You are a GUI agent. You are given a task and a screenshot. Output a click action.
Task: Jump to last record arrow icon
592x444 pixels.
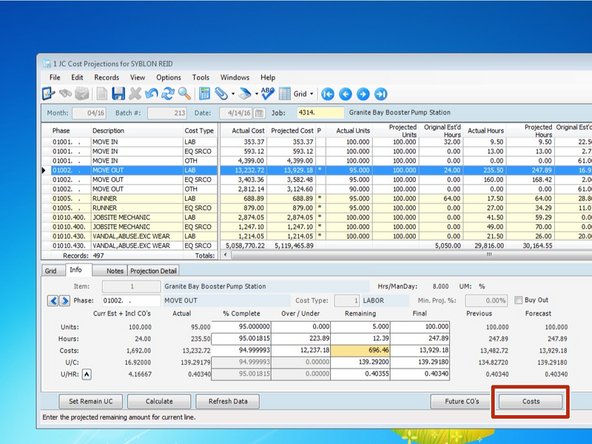pyautogui.click(x=381, y=94)
